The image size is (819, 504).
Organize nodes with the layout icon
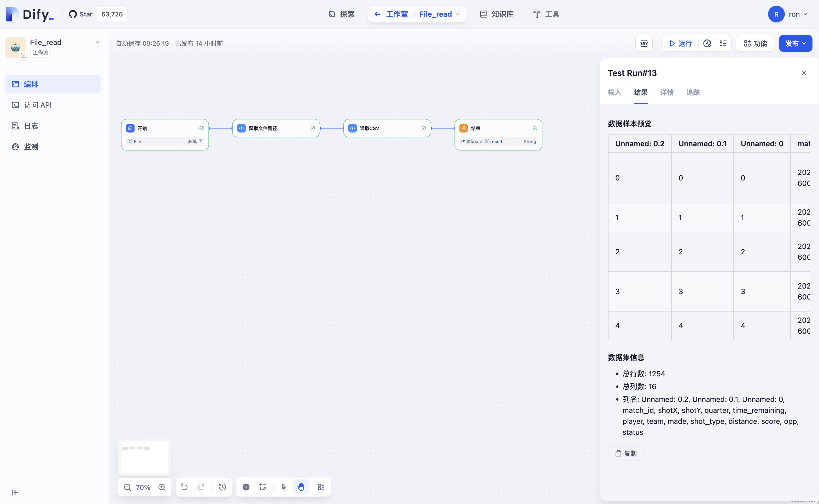coord(321,487)
